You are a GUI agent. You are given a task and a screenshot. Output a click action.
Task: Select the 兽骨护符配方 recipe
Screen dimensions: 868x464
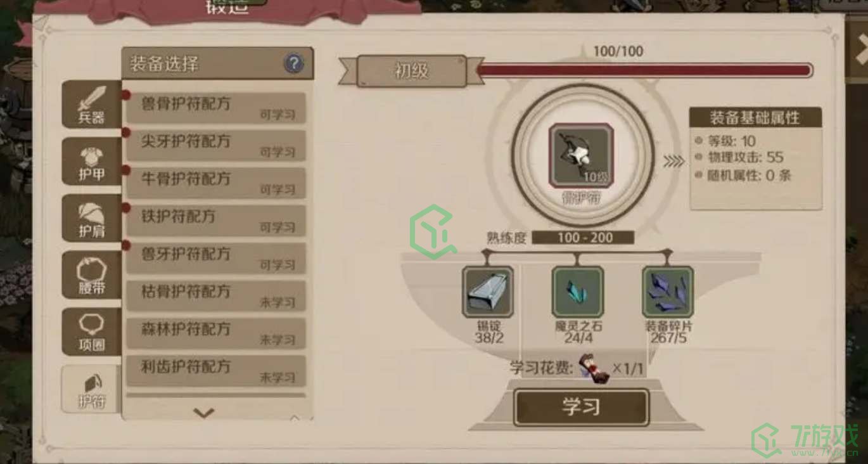click(x=216, y=108)
